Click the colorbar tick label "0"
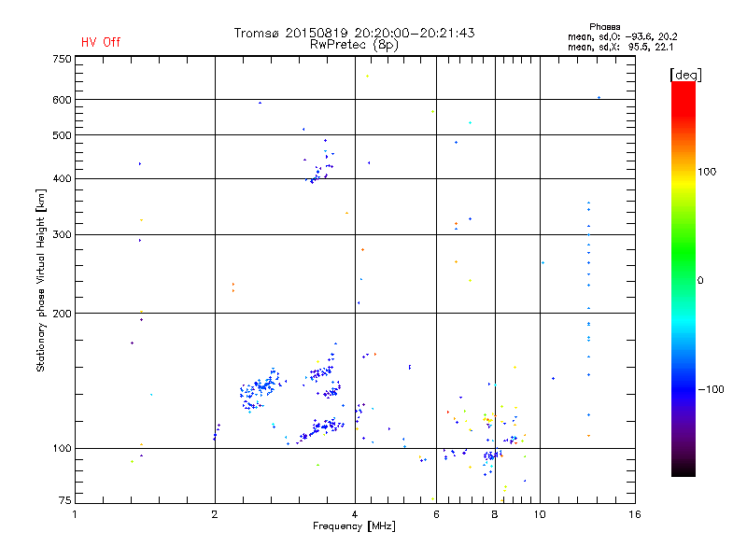 coord(700,281)
